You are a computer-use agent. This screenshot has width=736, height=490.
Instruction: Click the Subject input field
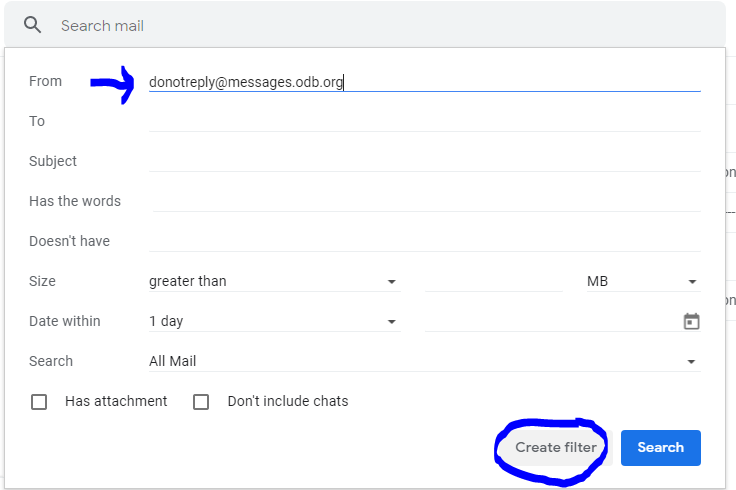point(424,161)
